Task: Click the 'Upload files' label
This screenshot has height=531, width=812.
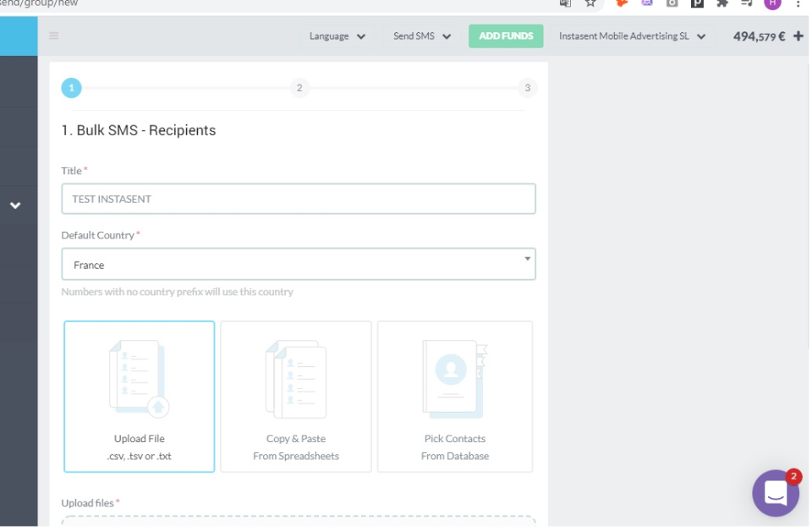Action: pyautogui.click(x=87, y=503)
